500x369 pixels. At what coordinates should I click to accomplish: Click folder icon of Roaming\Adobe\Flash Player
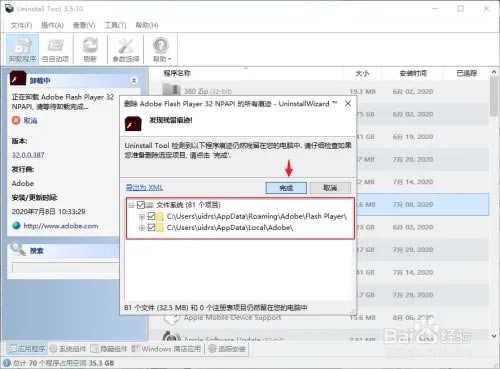pyautogui.click(x=160, y=217)
